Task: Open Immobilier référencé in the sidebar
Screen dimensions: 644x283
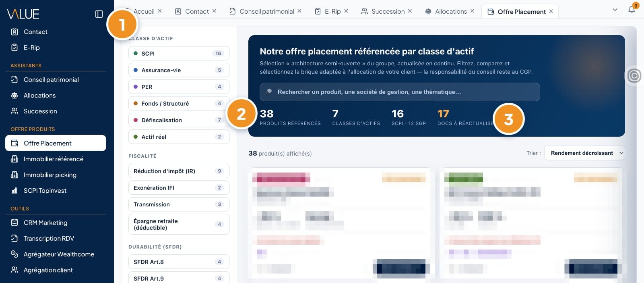Action: point(56,159)
